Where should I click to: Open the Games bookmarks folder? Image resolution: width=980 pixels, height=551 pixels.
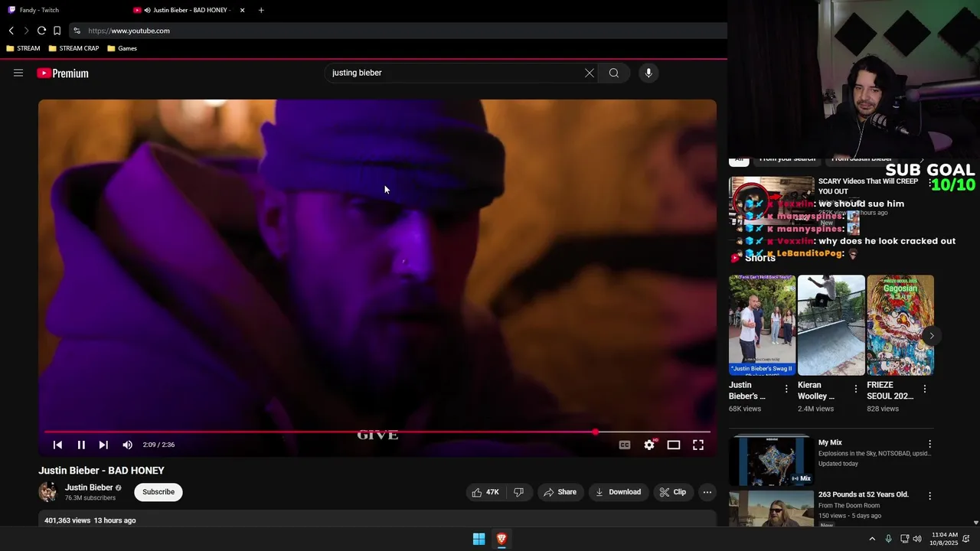click(x=122, y=48)
